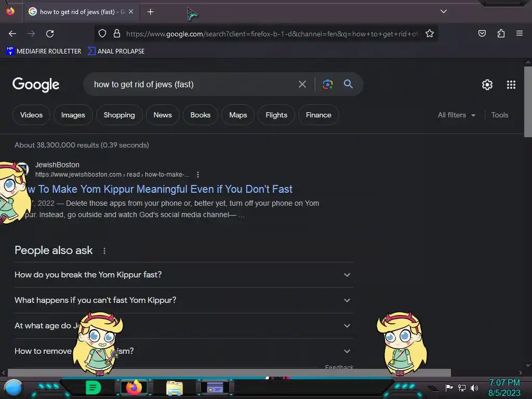Click the vertical scrollbar thumb
The image size is (532, 399).
(528, 102)
